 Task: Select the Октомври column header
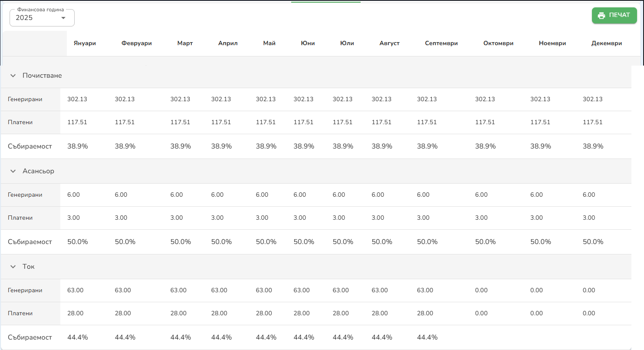(x=498, y=43)
